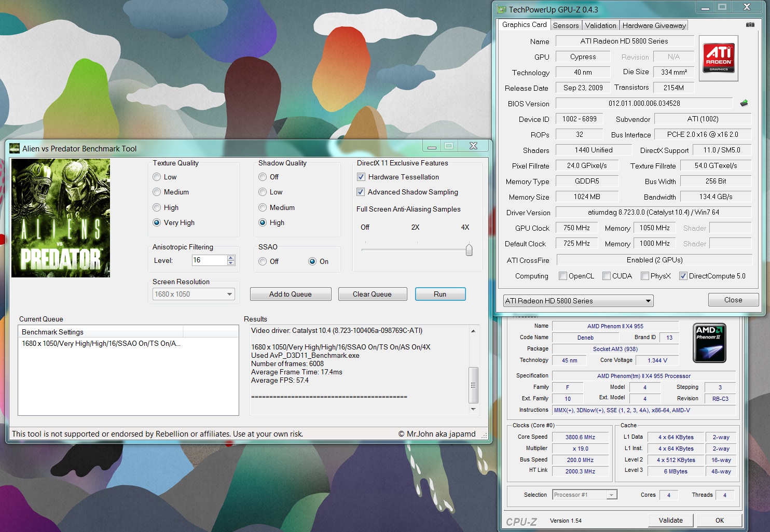Toggle the PhysX checkbox in GPU-Z
The height and width of the screenshot is (532, 770).
pos(644,276)
